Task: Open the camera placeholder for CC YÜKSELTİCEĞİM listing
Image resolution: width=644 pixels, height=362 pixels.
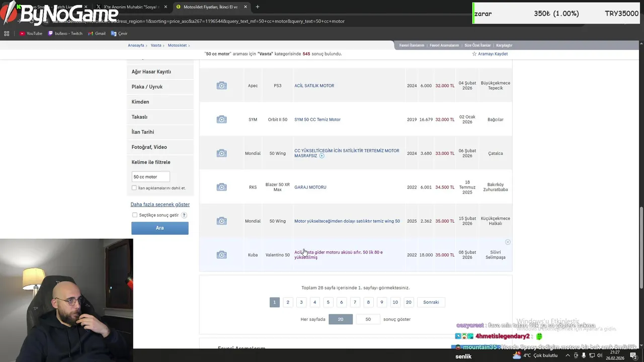Action: (221, 153)
